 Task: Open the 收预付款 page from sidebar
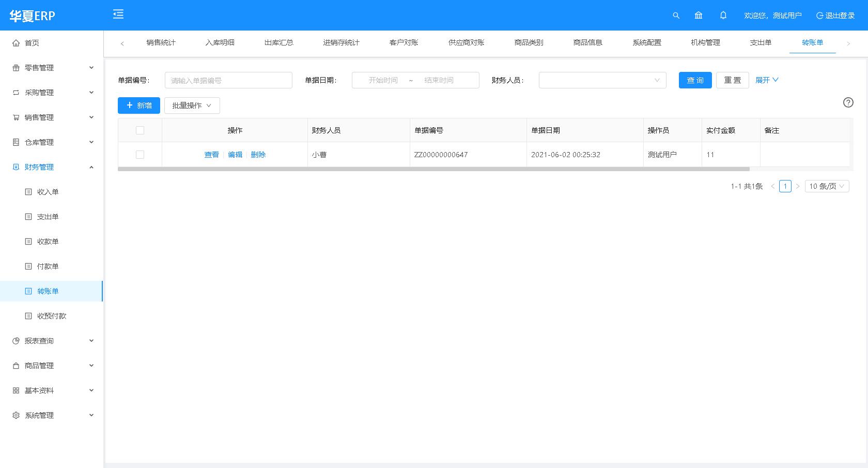[x=51, y=315]
